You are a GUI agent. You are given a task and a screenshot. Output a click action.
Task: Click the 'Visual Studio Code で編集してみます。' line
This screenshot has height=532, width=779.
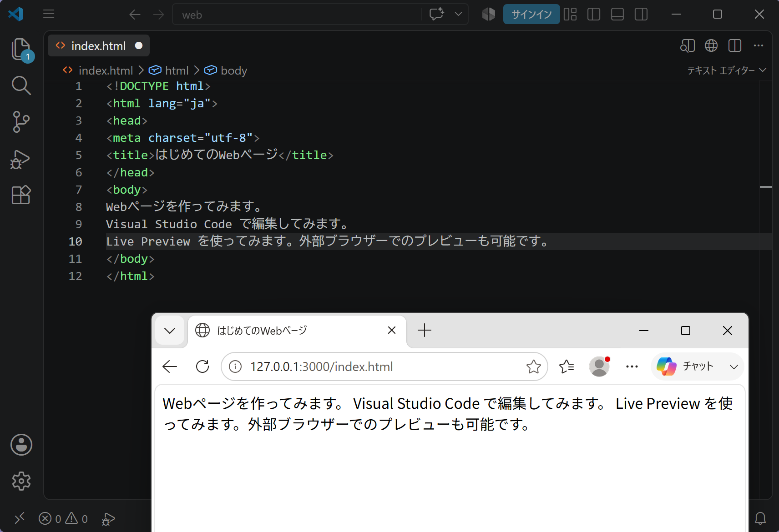[228, 224]
